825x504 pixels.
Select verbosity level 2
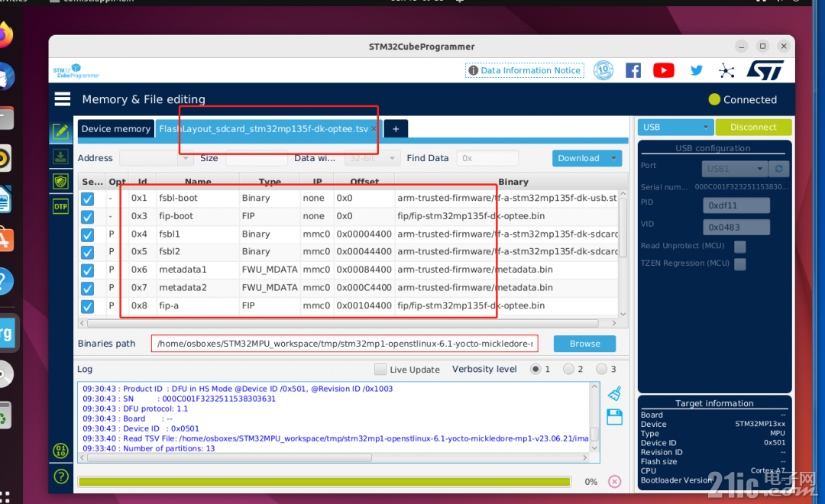(568, 369)
